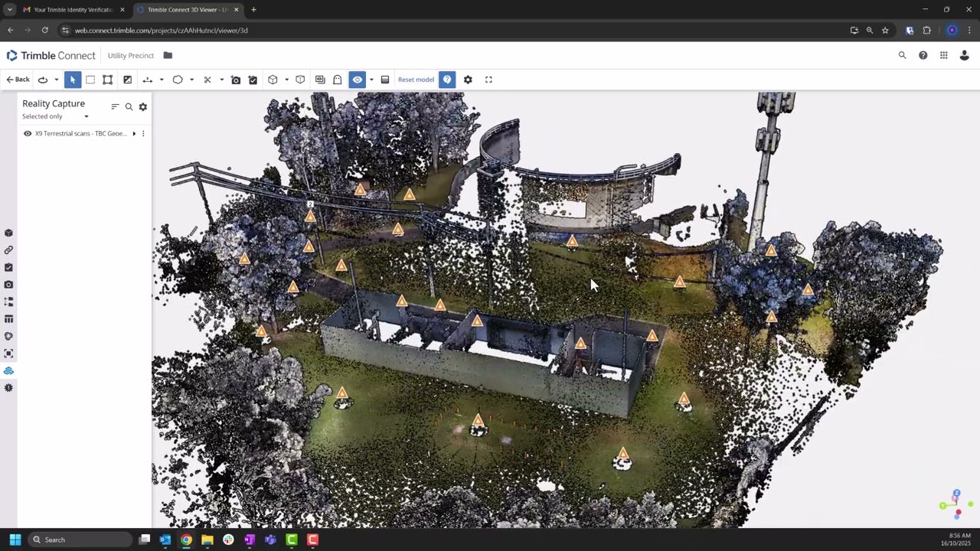
Task: Open the Views camera panel in sidebar
Action: 8,285
